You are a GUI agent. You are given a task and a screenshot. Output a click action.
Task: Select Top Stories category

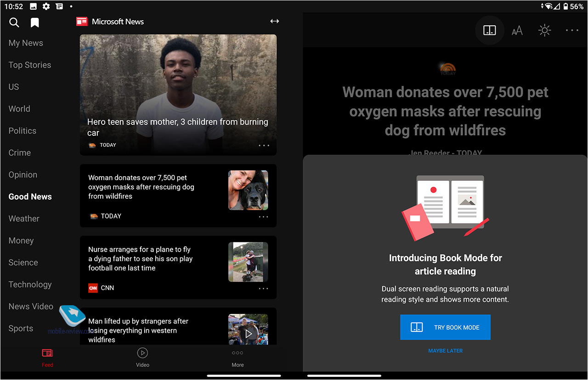tap(30, 65)
